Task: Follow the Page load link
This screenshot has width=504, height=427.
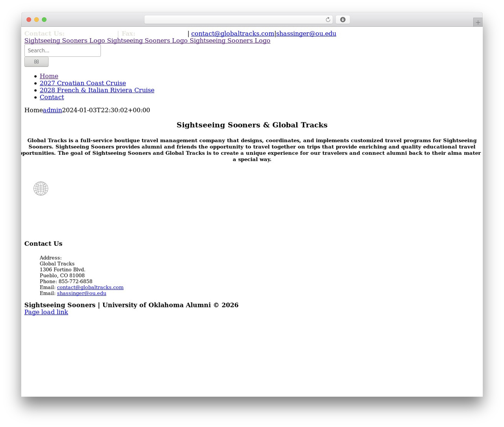Action: click(x=46, y=312)
